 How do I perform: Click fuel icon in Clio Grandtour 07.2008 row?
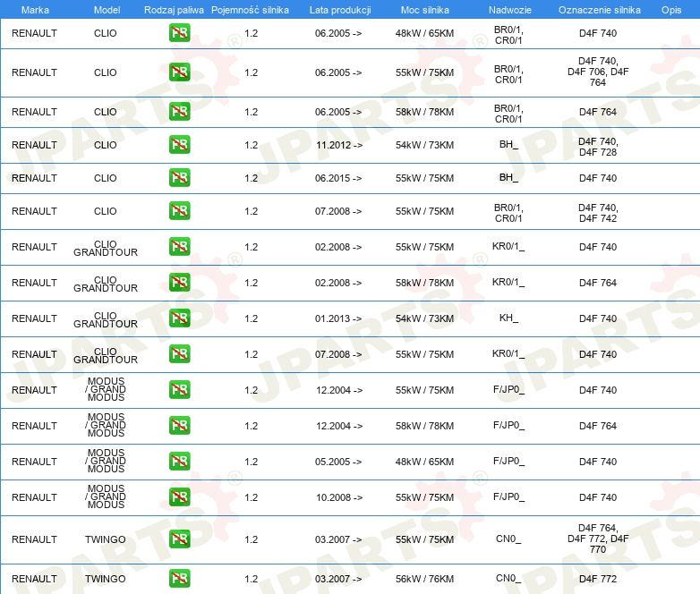(179, 353)
